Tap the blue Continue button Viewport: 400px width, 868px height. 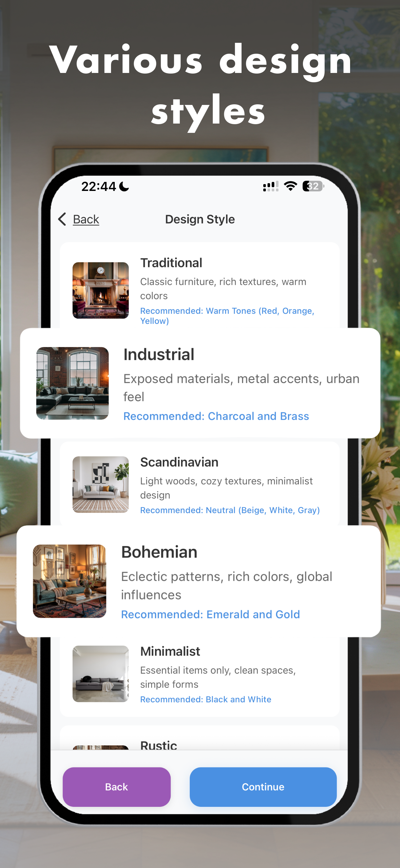click(263, 787)
